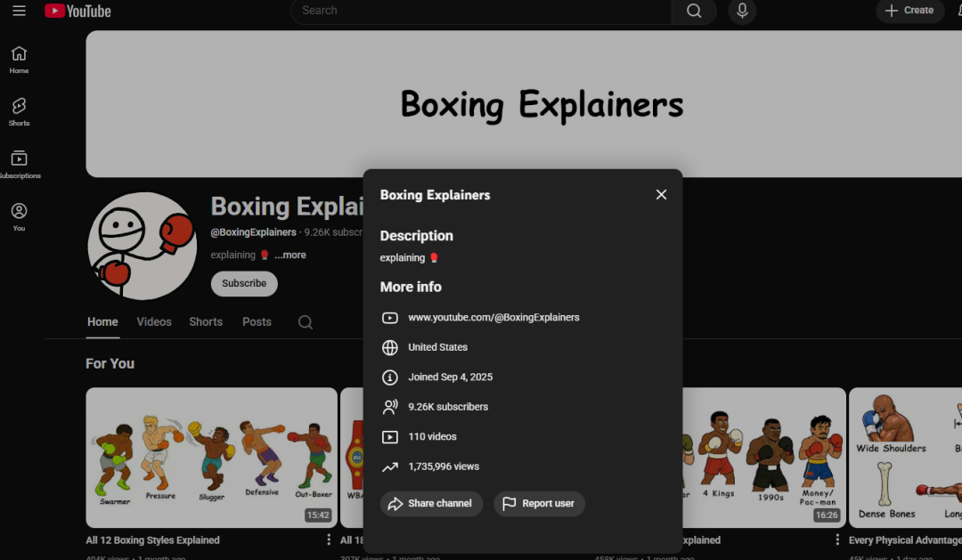Subscribe to Boxing Explainers channel

(244, 284)
